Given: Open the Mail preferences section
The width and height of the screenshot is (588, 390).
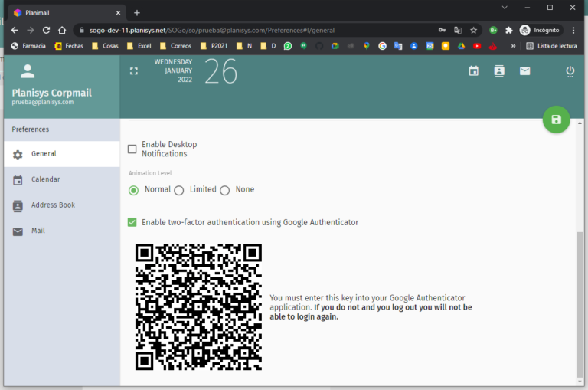Looking at the screenshot, I should tap(38, 231).
